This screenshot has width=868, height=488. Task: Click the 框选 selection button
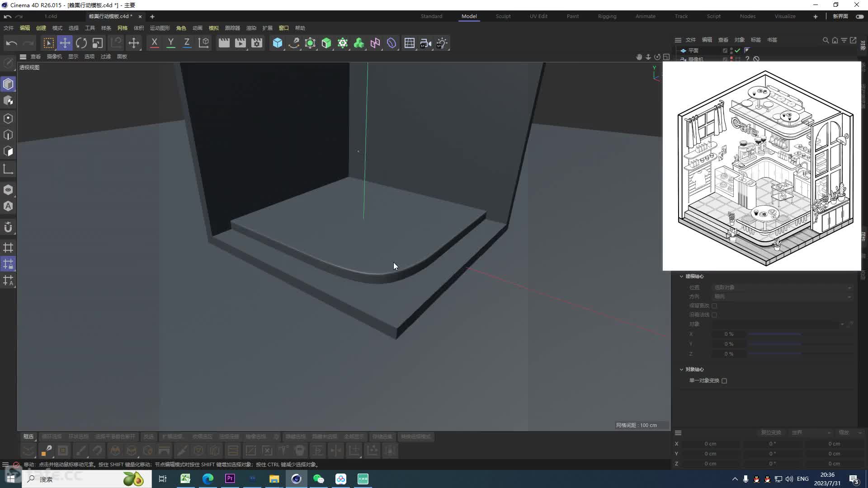(28, 436)
